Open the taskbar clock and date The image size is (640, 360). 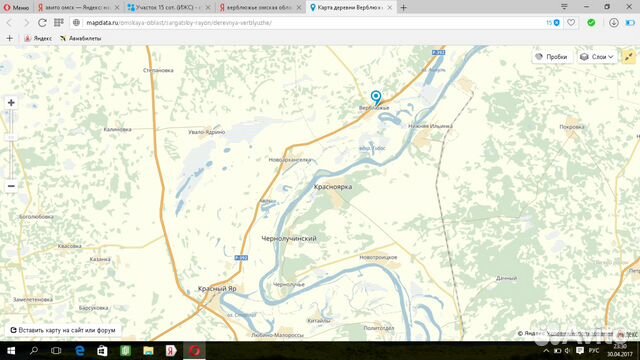(619, 351)
